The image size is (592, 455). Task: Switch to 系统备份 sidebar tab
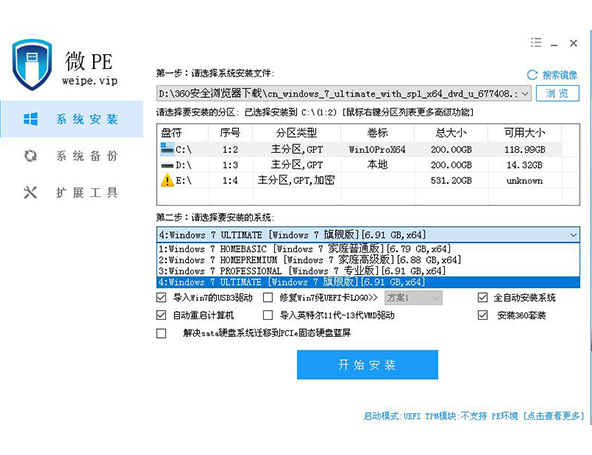[x=72, y=156]
